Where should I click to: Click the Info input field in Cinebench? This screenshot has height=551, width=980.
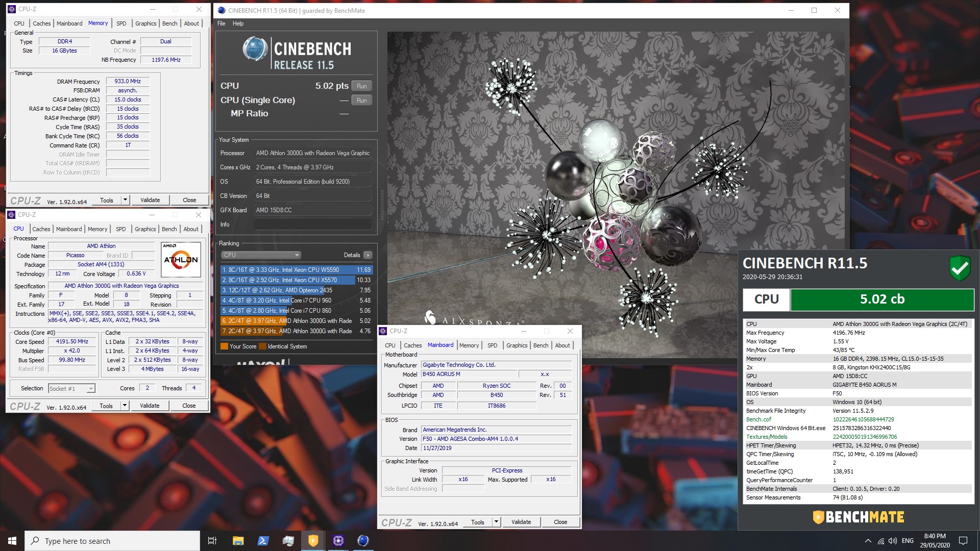pyautogui.click(x=313, y=224)
